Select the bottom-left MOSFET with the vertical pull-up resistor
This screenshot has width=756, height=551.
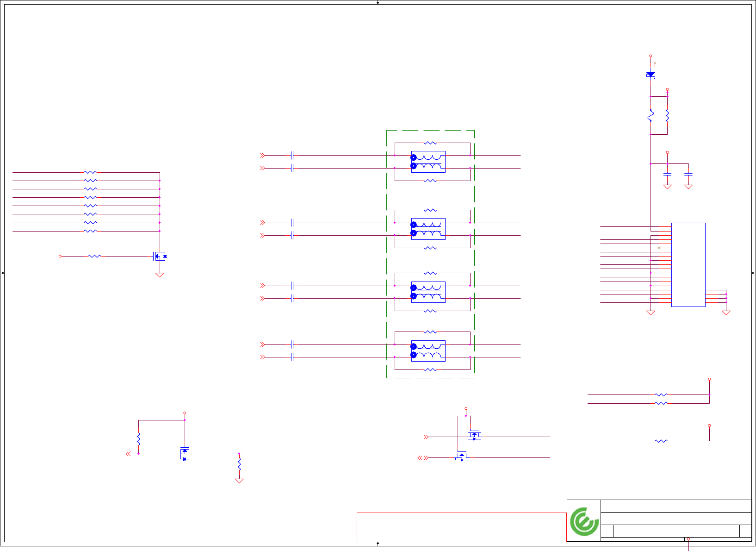point(185,454)
